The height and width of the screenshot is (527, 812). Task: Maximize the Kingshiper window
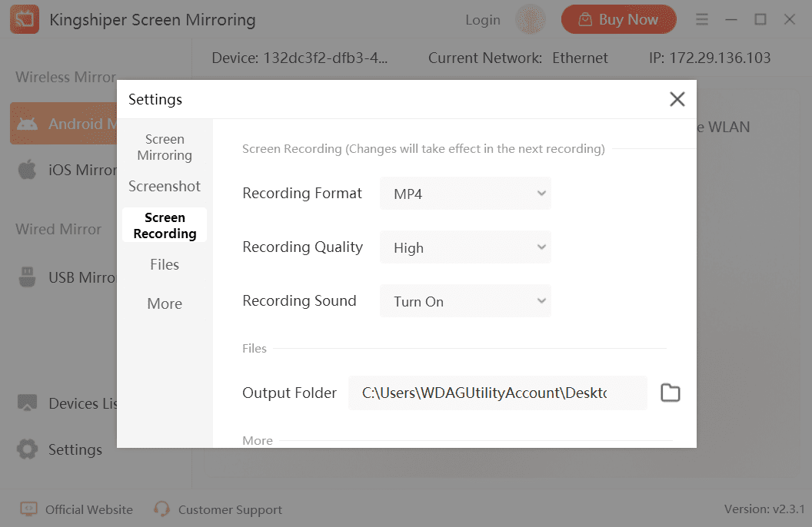pos(760,20)
